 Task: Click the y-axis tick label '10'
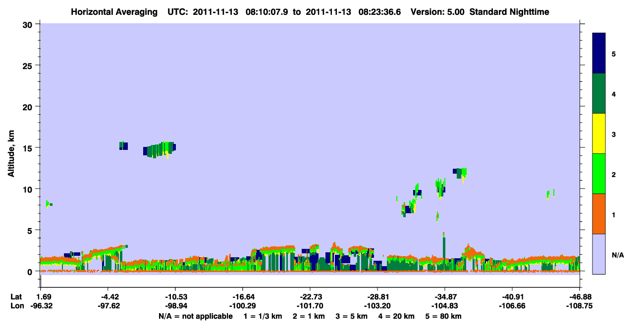click(x=29, y=189)
